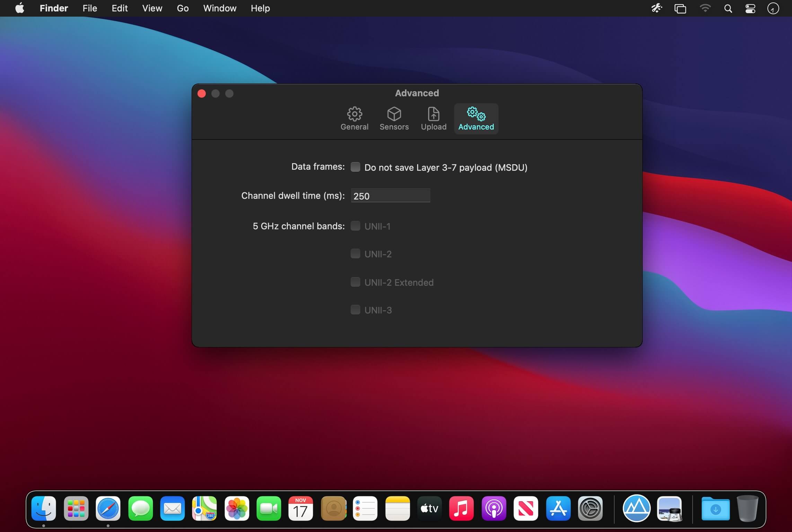
Task: Check the UNII-3 band checkbox
Action: [x=355, y=310]
